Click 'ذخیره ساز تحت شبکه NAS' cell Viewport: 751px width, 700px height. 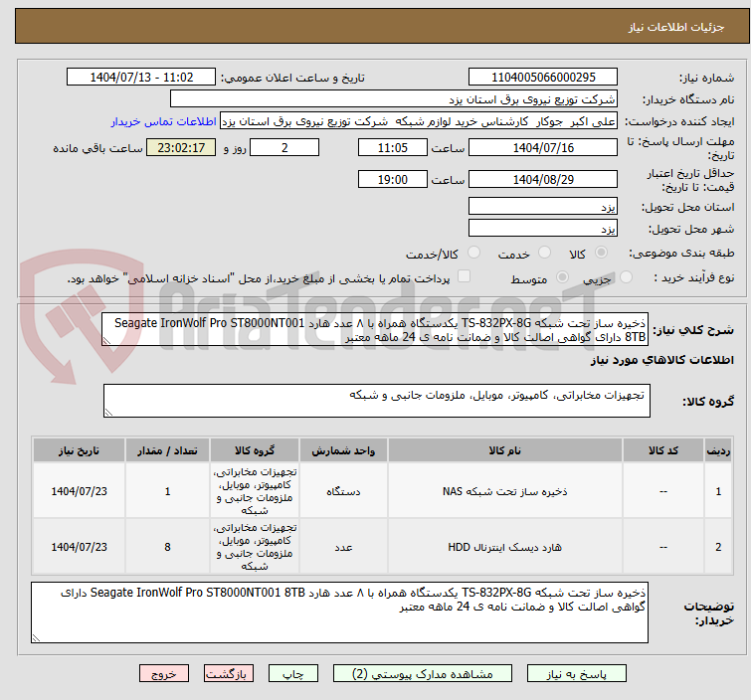click(x=505, y=491)
